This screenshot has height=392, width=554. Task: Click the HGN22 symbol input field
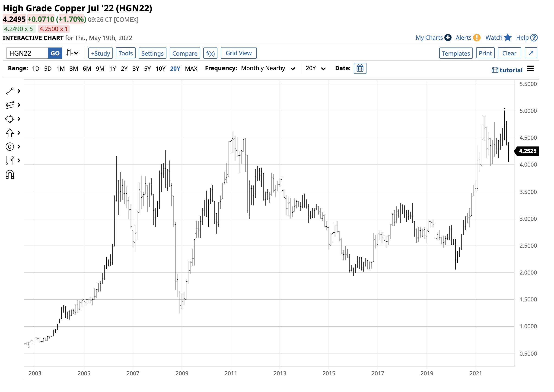[x=27, y=53]
